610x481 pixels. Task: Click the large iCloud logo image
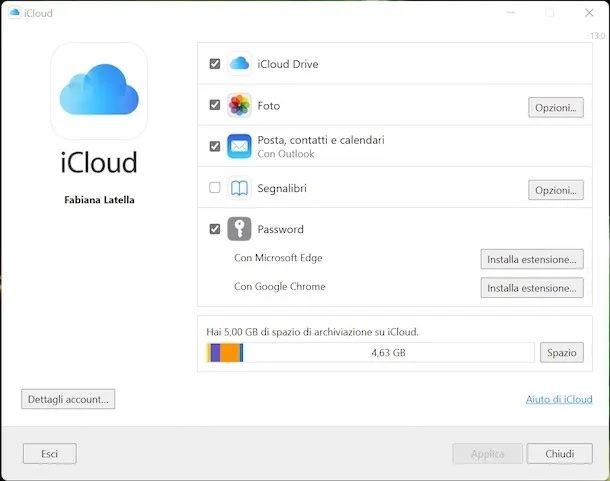click(99, 91)
